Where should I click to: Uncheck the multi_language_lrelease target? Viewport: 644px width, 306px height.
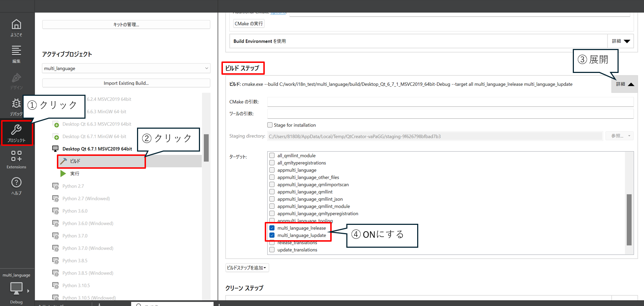click(272, 228)
